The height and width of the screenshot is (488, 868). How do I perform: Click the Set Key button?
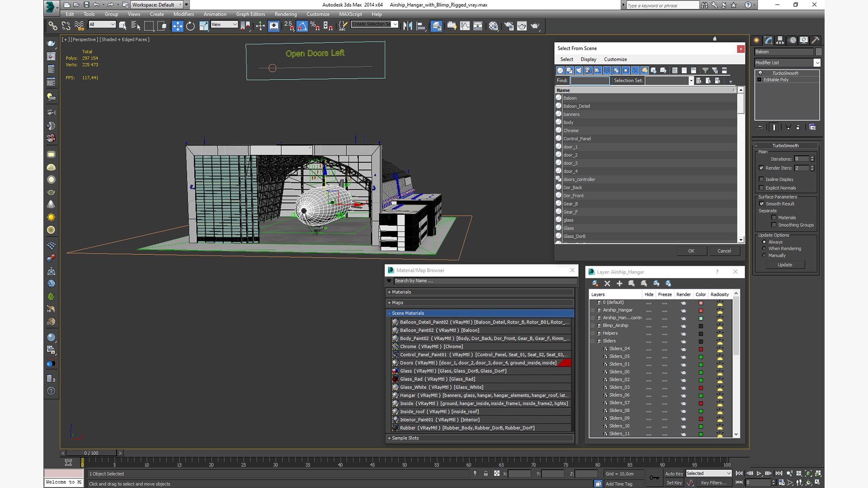pos(674,483)
